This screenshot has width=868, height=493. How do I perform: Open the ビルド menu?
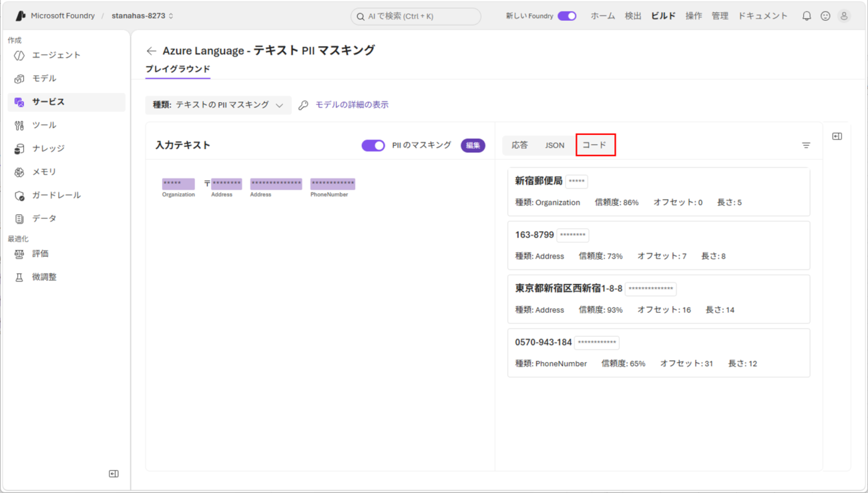point(663,16)
